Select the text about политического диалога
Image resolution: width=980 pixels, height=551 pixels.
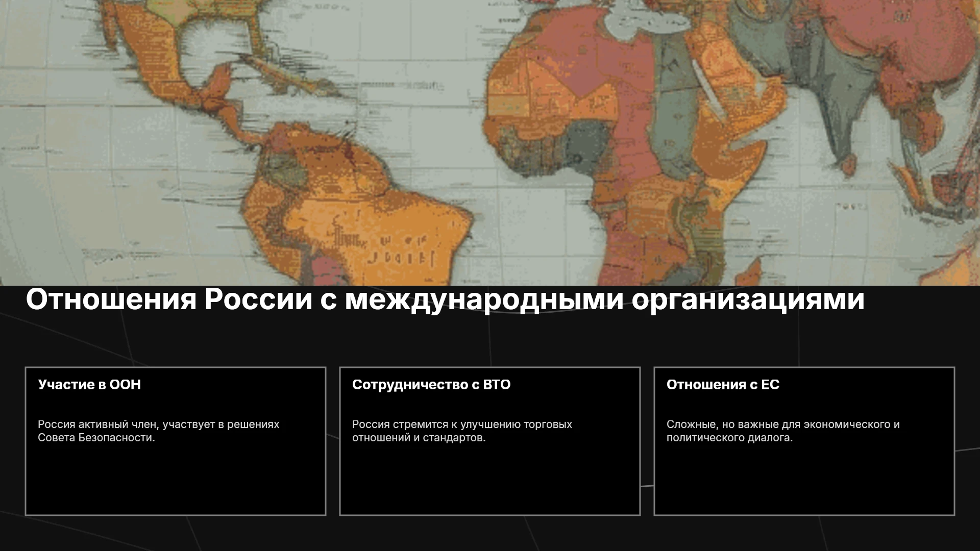coord(783,431)
